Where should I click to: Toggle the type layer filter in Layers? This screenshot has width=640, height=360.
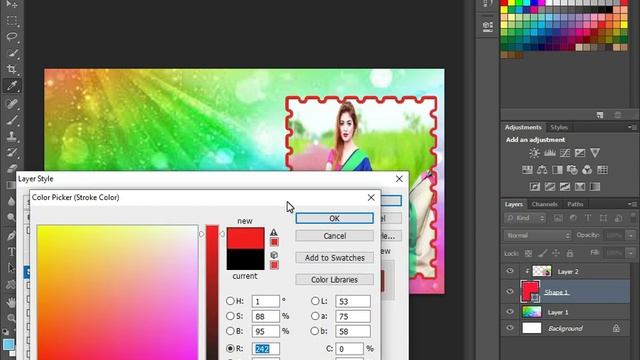click(588, 218)
